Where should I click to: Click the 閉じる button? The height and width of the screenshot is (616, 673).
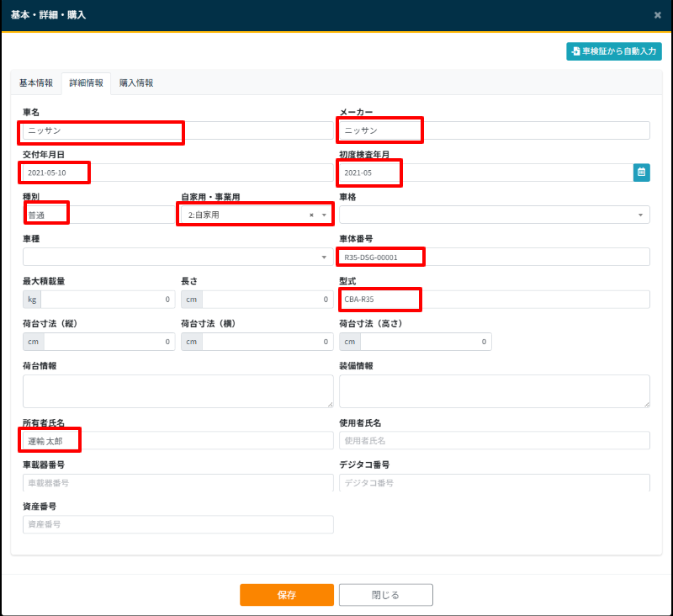386,595
